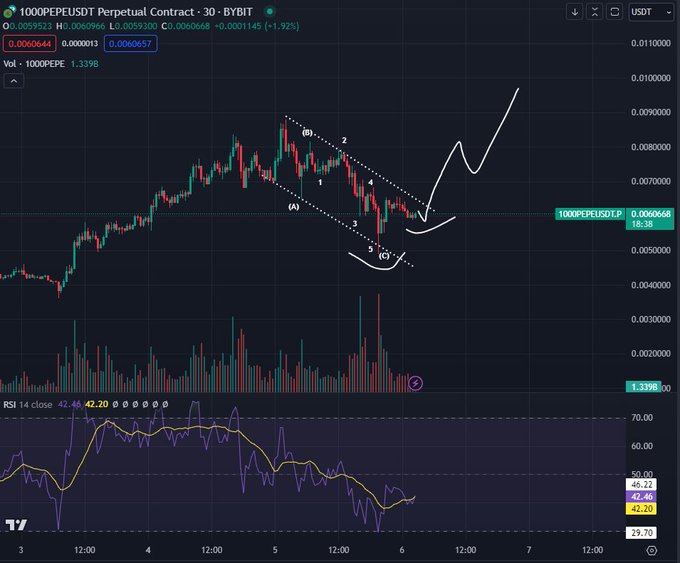Click the spread value 0.0000013
The height and width of the screenshot is (563, 680).
(80, 43)
